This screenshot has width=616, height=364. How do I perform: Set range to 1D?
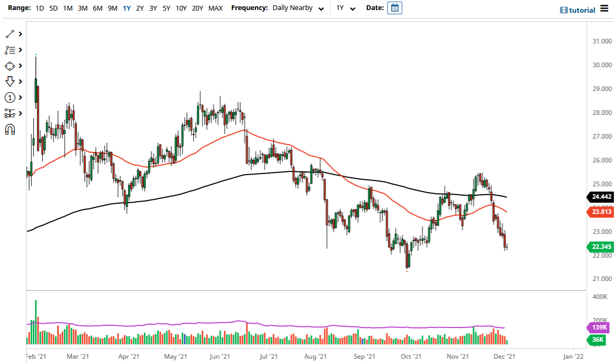[x=40, y=8]
